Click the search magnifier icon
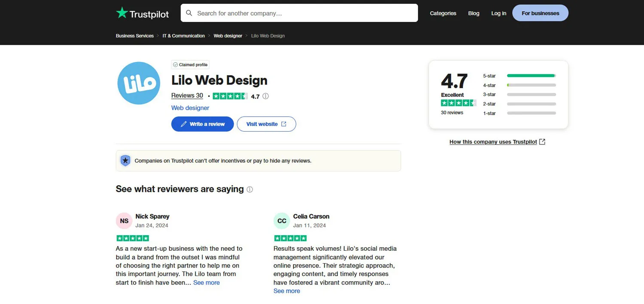The width and height of the screenshot is (644, 304). 189,13
